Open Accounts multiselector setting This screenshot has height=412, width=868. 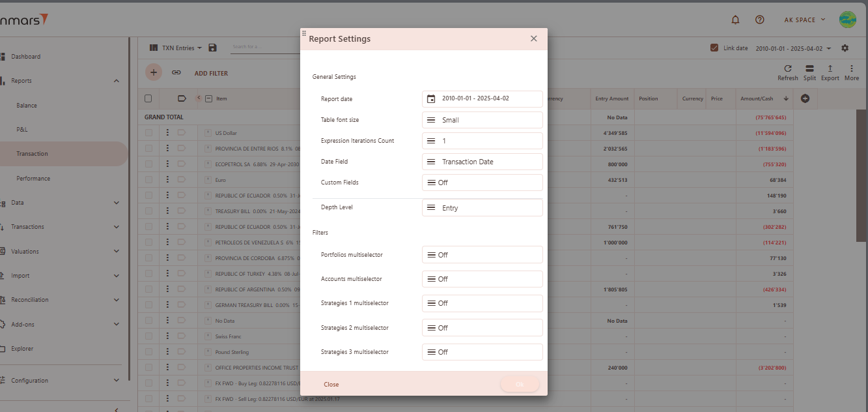483,279
